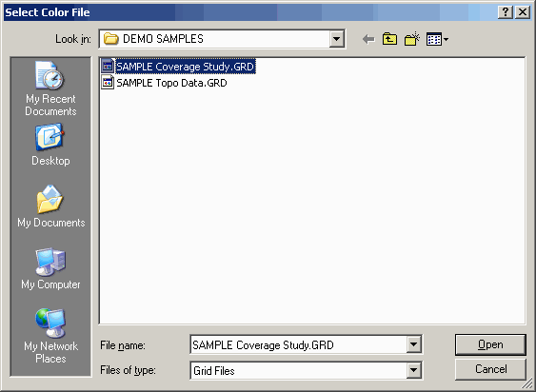Screen dimensions: 536x392
Task: Open the My Documents place
Action: 50,206
